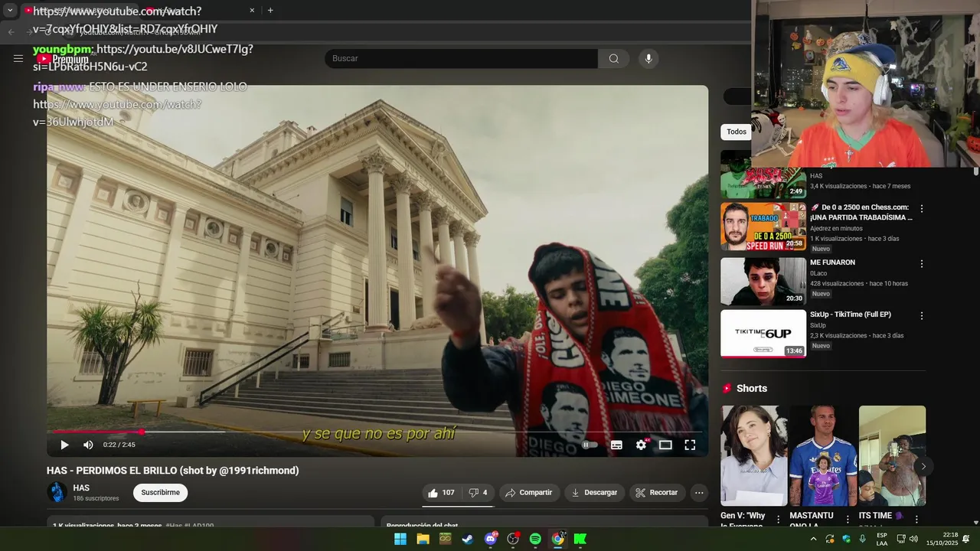Switch to theater mode view

coord(665,445)
